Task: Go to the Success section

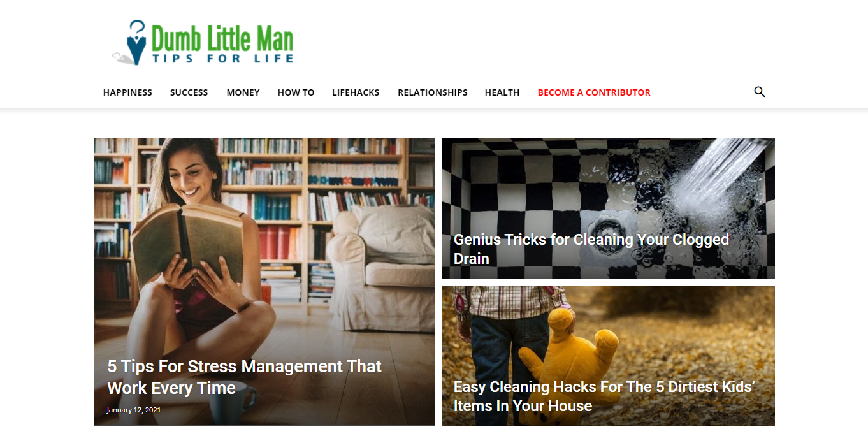Action: (x=189, y=92)
